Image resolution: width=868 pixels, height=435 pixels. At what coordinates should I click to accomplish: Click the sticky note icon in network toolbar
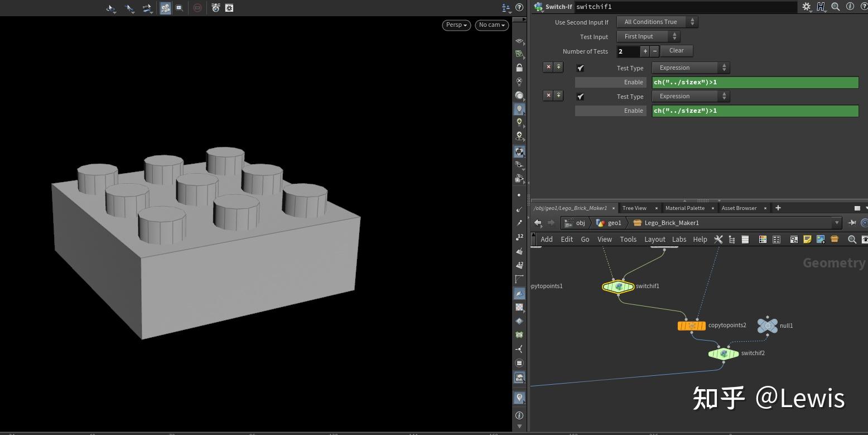[x=807, y=240]
